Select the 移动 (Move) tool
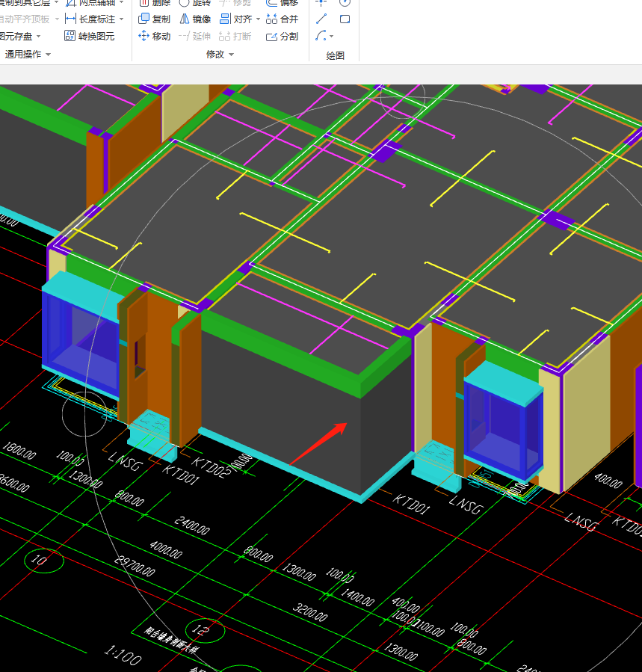Viewport: 642px width, 672px height. pos(154,37)
